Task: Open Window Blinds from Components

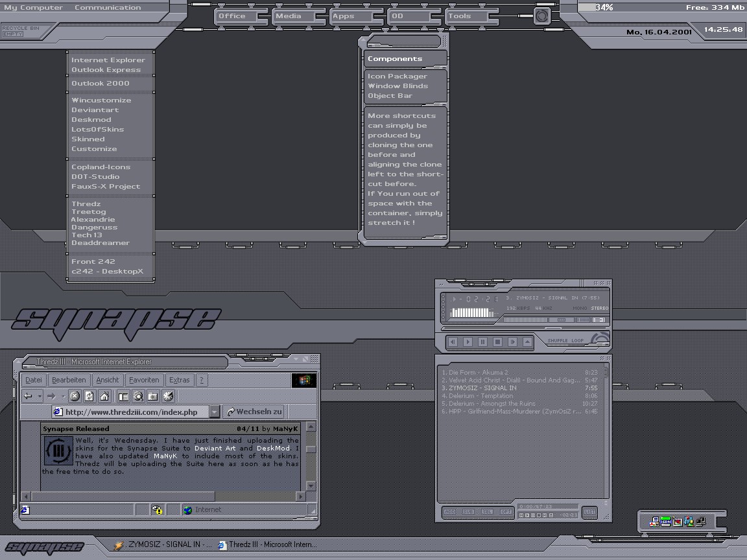Action: [397, 86]
